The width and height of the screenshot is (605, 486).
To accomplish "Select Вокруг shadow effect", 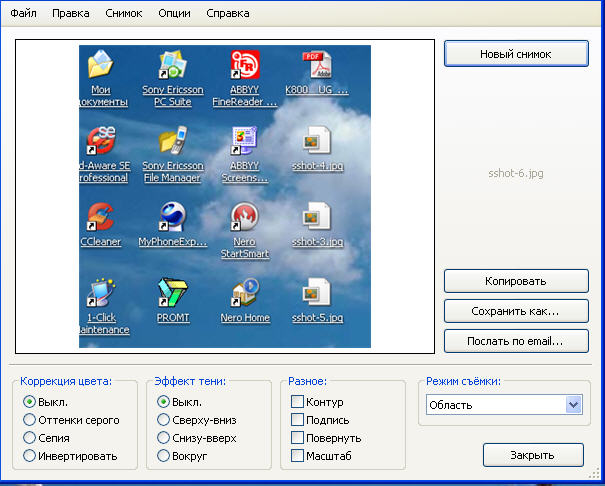I will click(x=165, y=456).
